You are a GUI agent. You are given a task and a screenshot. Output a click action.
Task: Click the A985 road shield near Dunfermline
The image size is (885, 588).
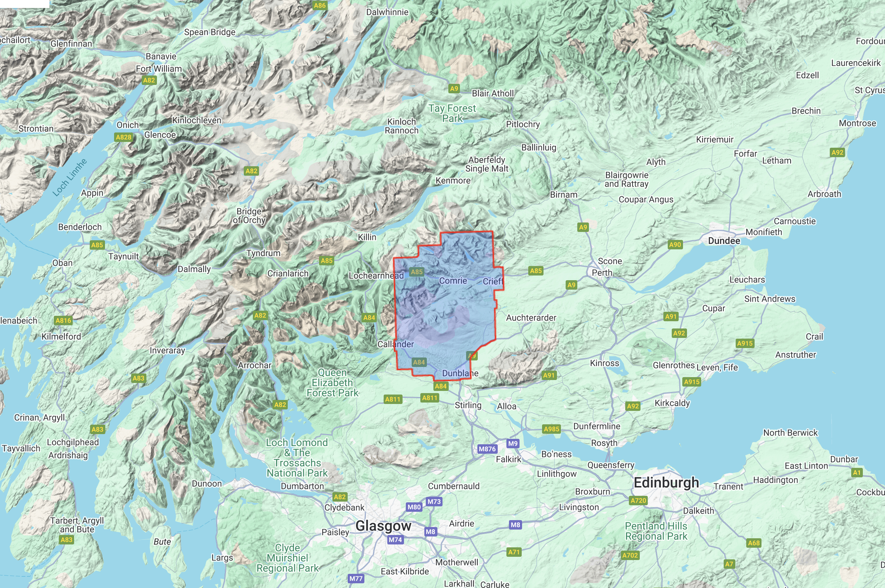click(551, 429)
